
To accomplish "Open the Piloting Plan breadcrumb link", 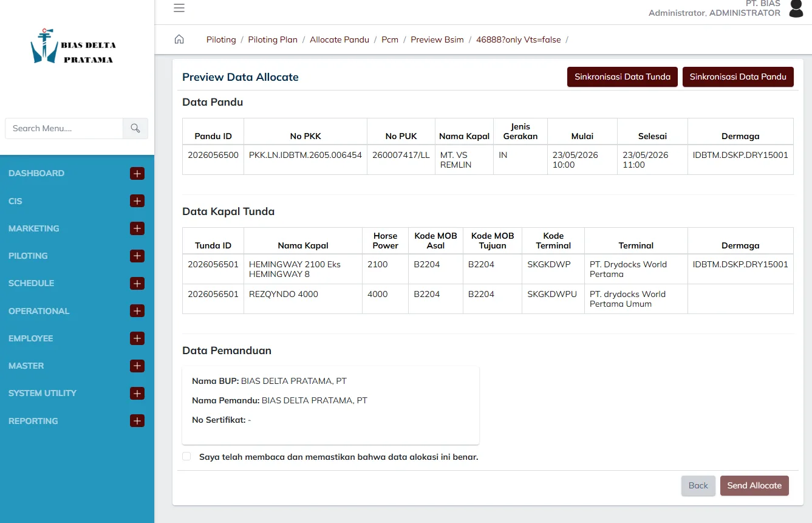I will tap(273, 39).
